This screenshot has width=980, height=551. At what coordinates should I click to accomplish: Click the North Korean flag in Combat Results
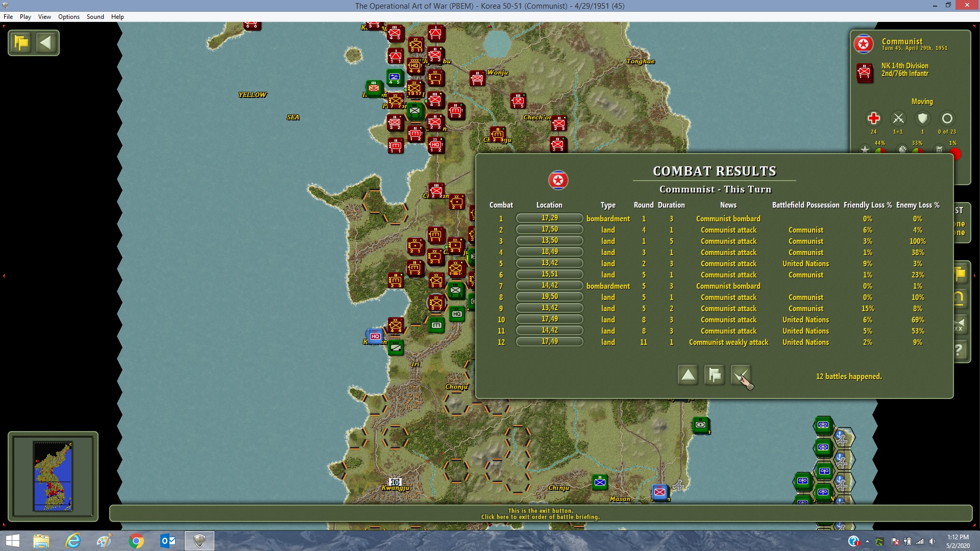[x=558, y=180]
